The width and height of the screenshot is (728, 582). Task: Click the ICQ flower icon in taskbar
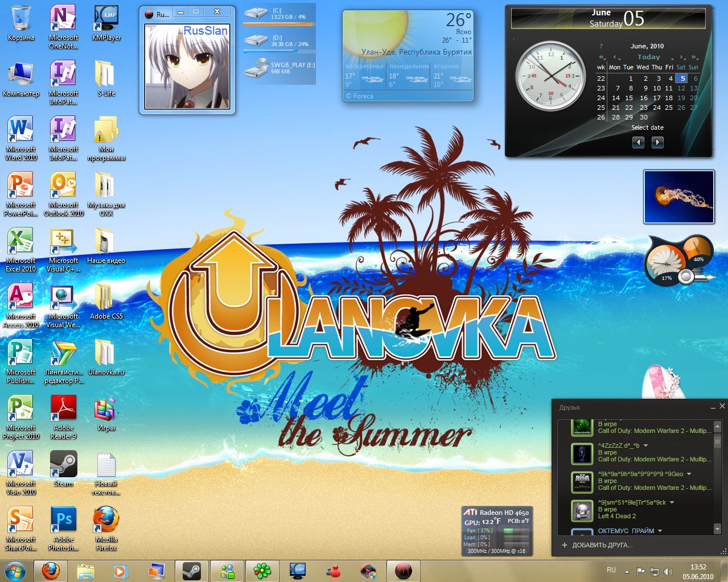[x=262, y=571]
